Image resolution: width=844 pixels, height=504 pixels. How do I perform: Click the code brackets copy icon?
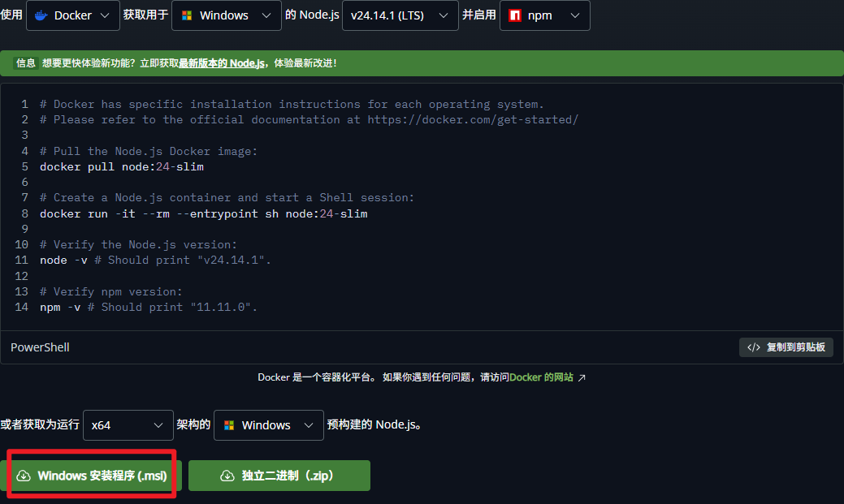coord(754,347)
